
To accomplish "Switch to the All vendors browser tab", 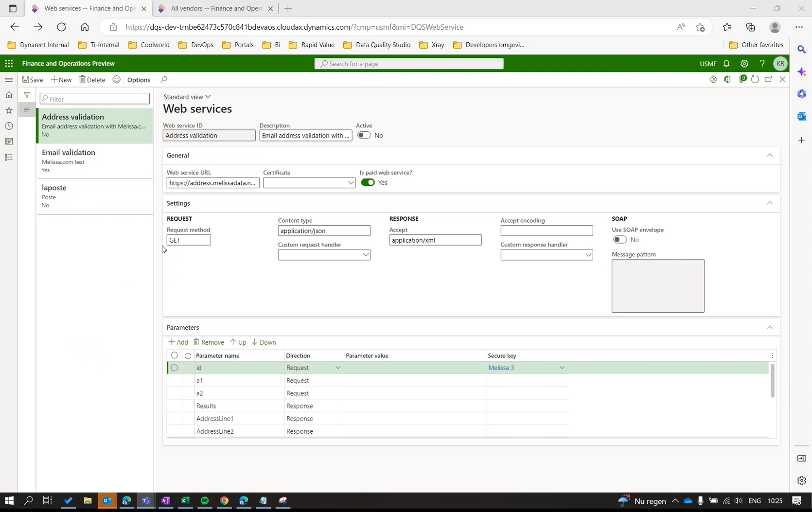I will [x=216, y=8].
